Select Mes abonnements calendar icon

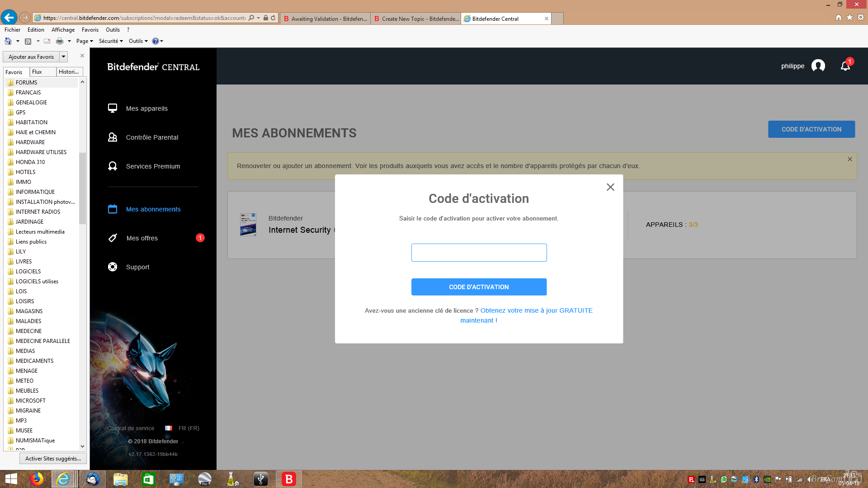click(x=113, y=209)
